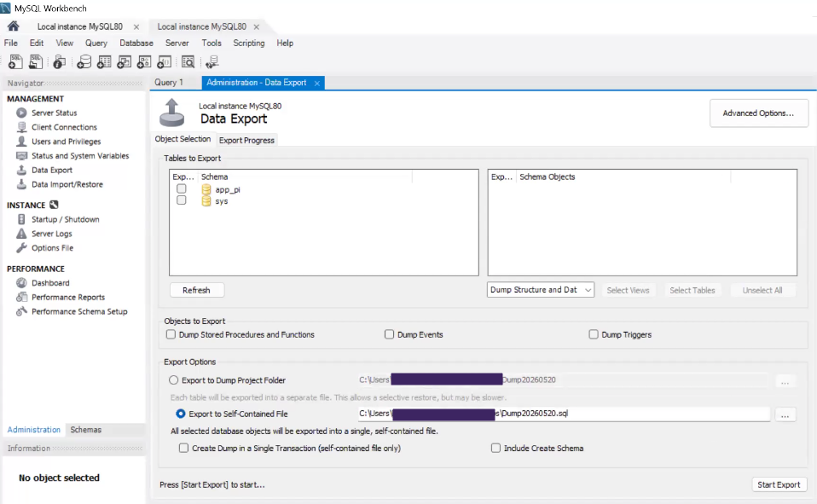
Task: Click the Startup / Shutdown icon
Action: [x=21, y=219]
